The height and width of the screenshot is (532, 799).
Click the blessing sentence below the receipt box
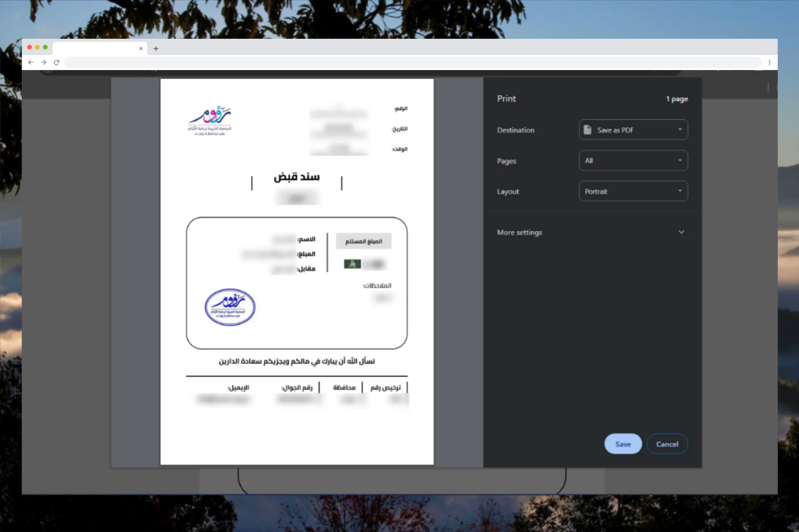point(296,361)
